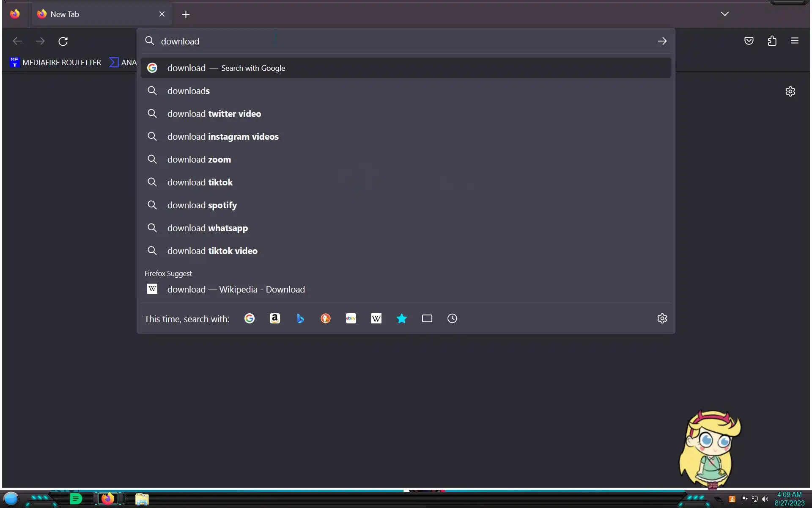The image size is (812, 508).
Task: Pick DuckDuckGo one-off search icon
Action: point(326,318)
